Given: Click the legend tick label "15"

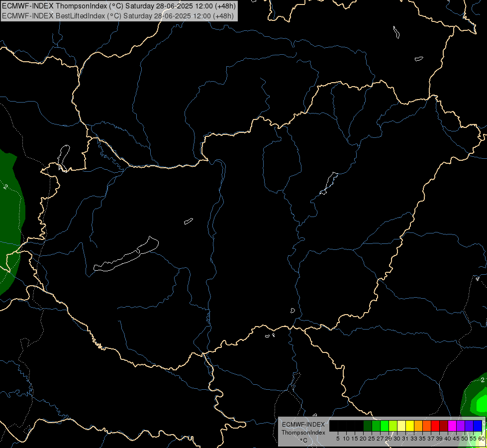Looking at the screenshot, I should point(354,439).
